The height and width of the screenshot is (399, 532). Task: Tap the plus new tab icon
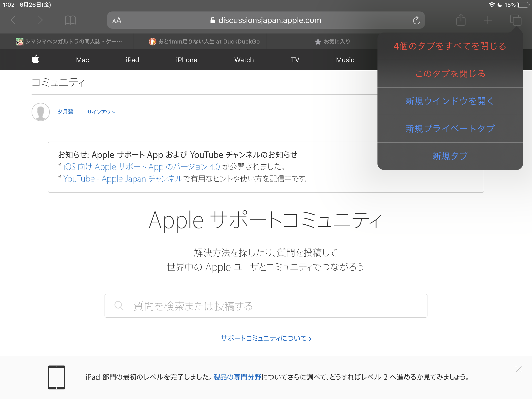[488, 20]
